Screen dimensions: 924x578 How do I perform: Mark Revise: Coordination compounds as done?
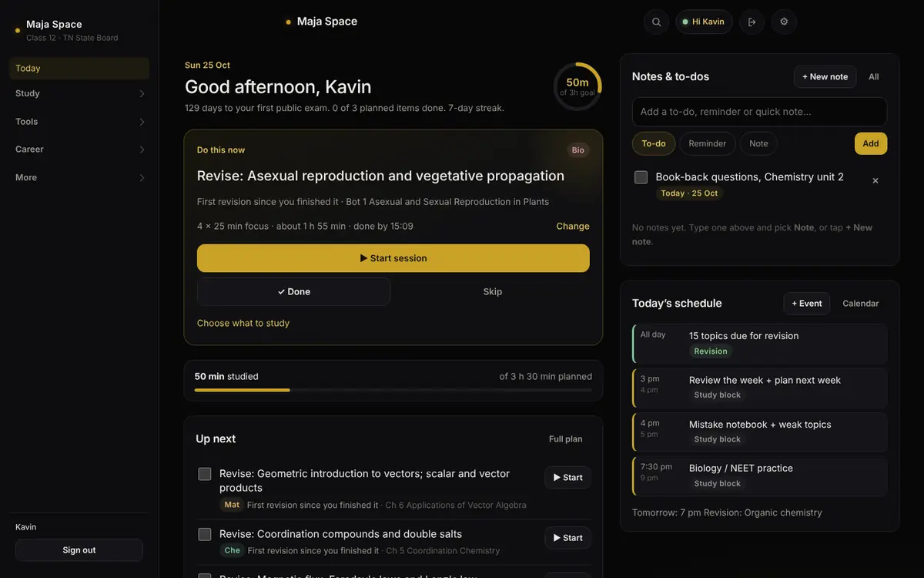click(x=205, y=534)
